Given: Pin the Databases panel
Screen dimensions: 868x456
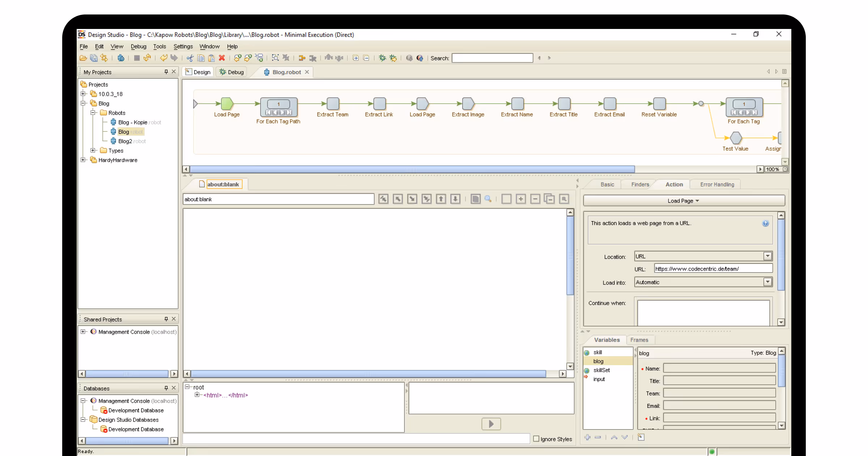Looking at the screenshot, I should [166, 388].
